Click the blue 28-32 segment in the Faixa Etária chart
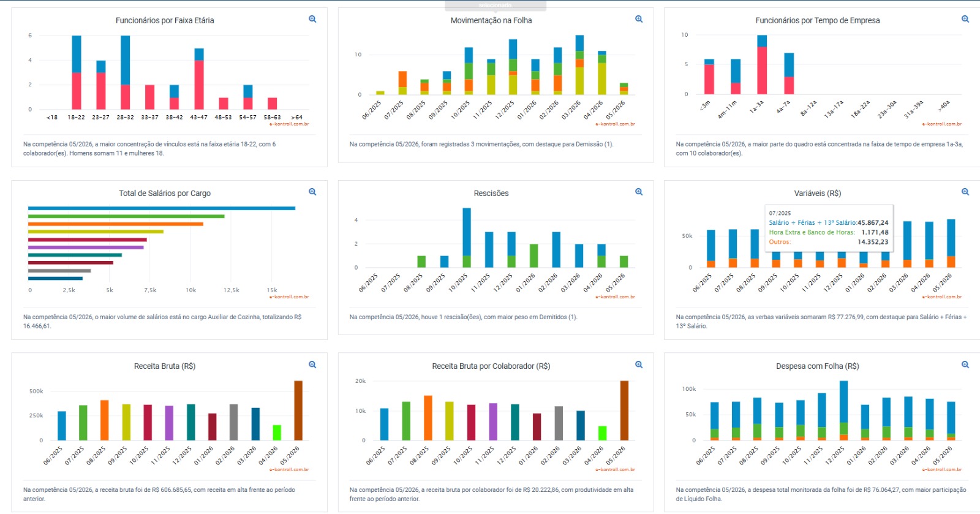980x514 pixels. 126,60
